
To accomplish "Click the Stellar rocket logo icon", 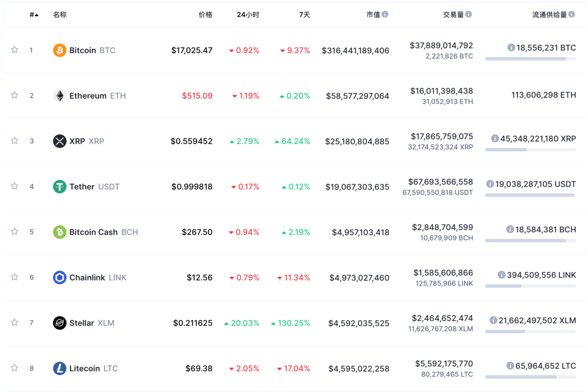I will tap(60, 323).
